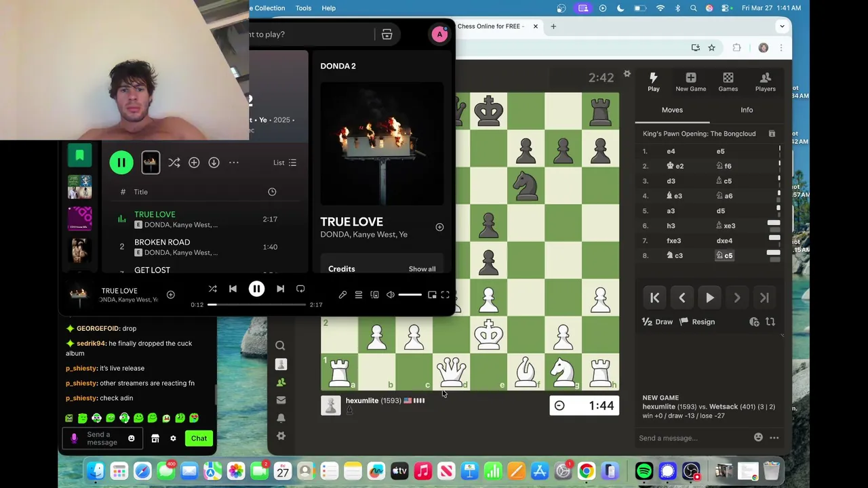Image resolution: width=868 pixels, height=488 pixels.
Task: Toggle shuffle next to the album thumbnail
Action: [x=174, y=163]
